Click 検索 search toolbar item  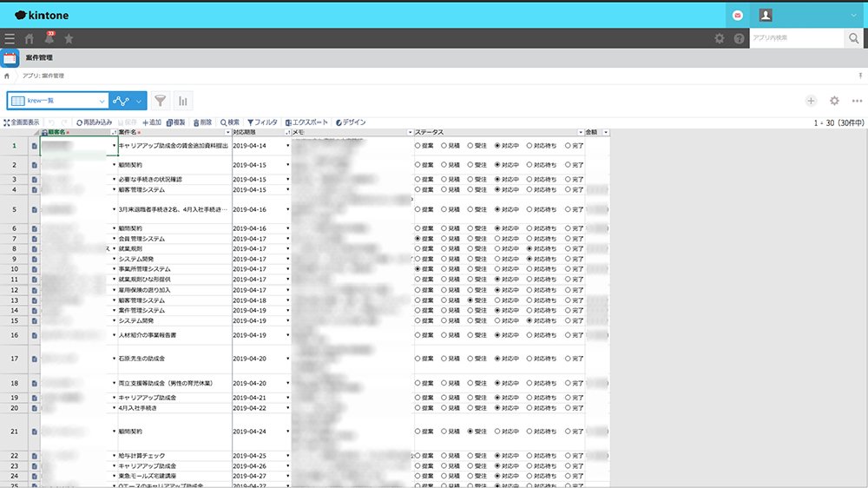(x=230, y=122)
